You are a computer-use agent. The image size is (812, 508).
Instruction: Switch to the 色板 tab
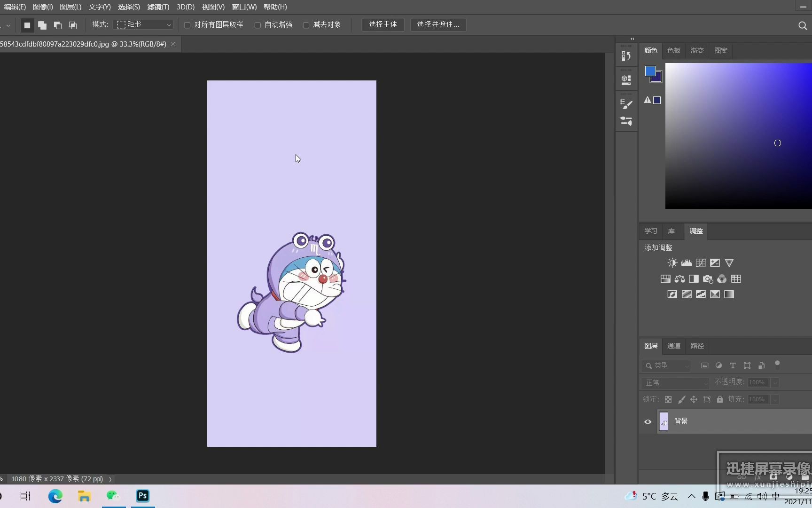point(674,50)
